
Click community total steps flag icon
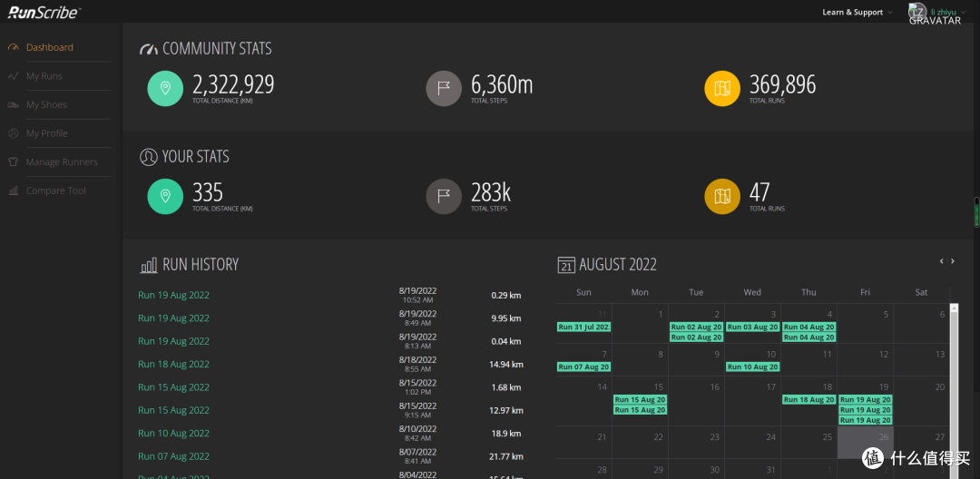coord(444,88)
